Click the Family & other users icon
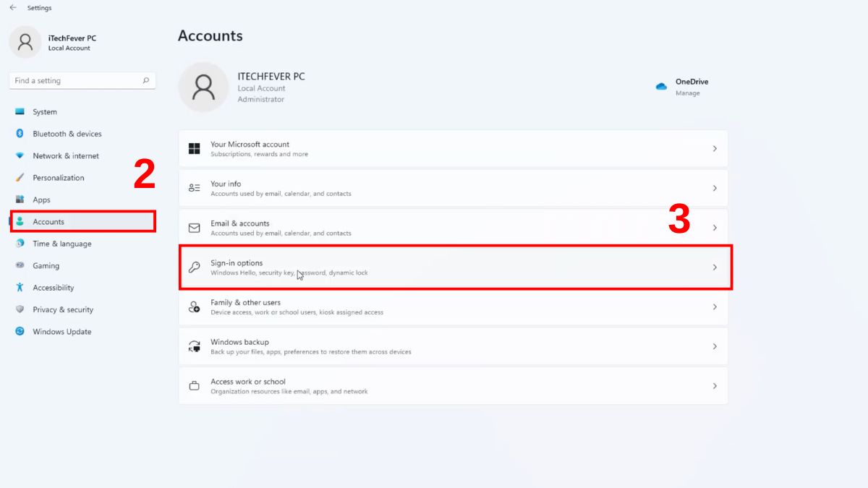The height and width of the screenshot is (488, 868). (194, 307)
